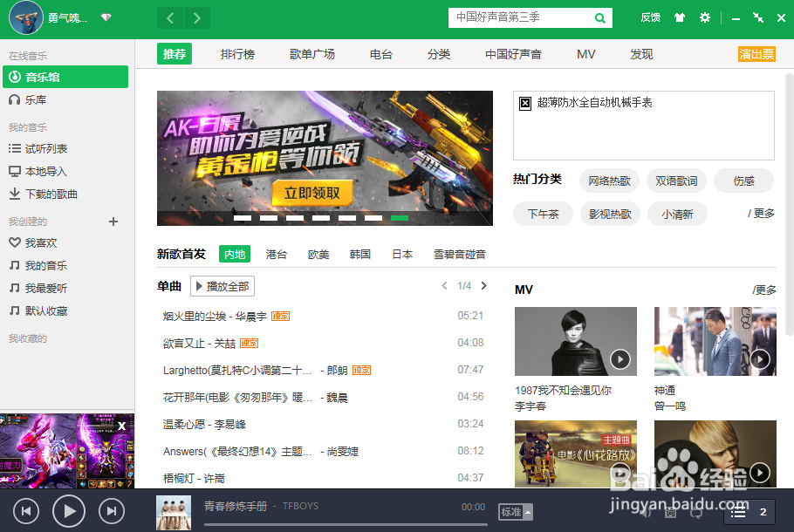Switch to MV tab
Image resolution: width=794 pixels, height=532 pixels.
tap(585, 54)
